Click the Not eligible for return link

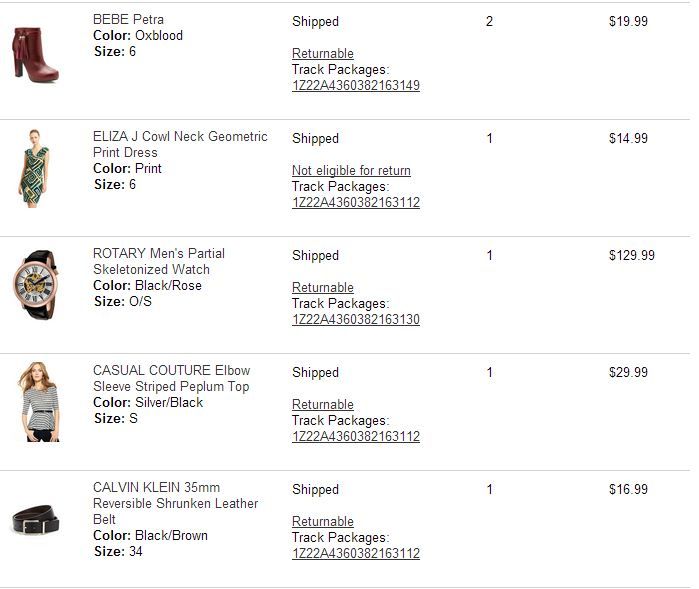click(x=351, y=171)
